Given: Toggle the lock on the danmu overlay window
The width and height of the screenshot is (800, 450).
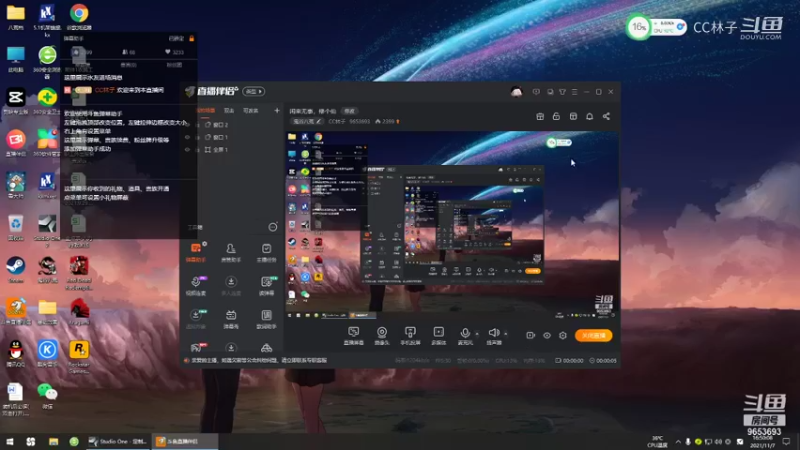Looking at the screenshot, I should [191, 38].
